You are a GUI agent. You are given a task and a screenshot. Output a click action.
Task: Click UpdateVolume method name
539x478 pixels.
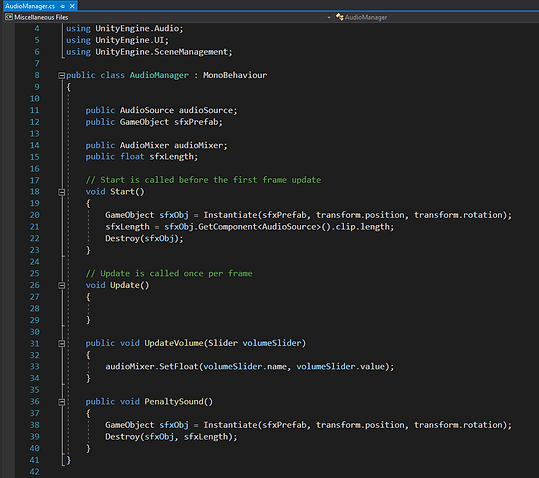[x=174, y=343]
